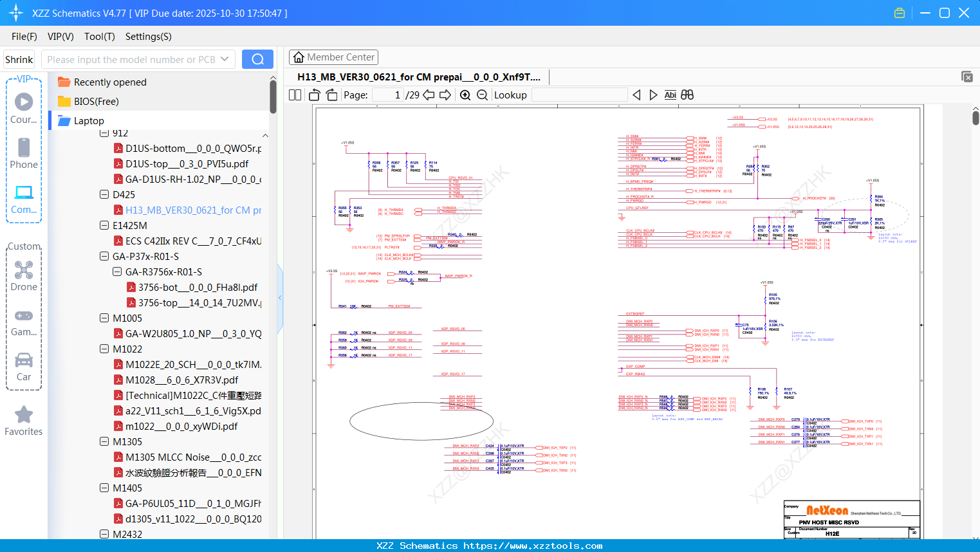Collapse the 912 folder node
This screenshot has width=980, height=552.
pos(104,133)
